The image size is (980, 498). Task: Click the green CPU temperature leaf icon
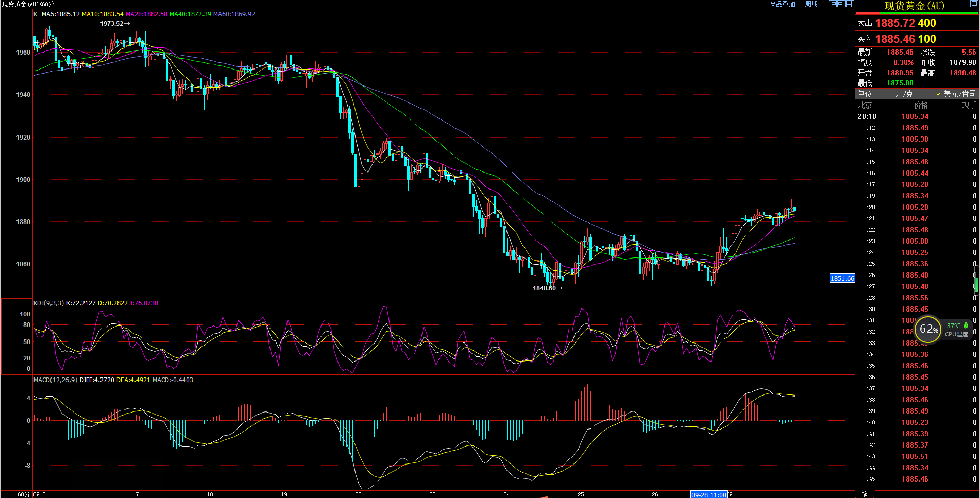[x=966, y=325]
